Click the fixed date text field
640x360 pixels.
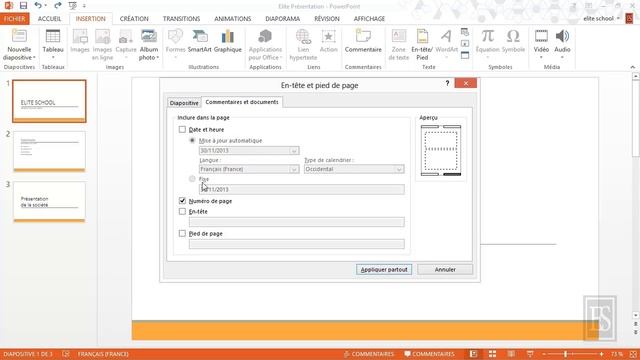coord(302,189)
